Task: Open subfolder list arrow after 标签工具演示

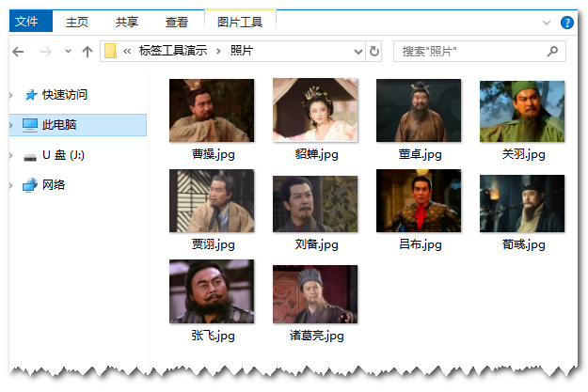Action: click(x=218, y=51)
